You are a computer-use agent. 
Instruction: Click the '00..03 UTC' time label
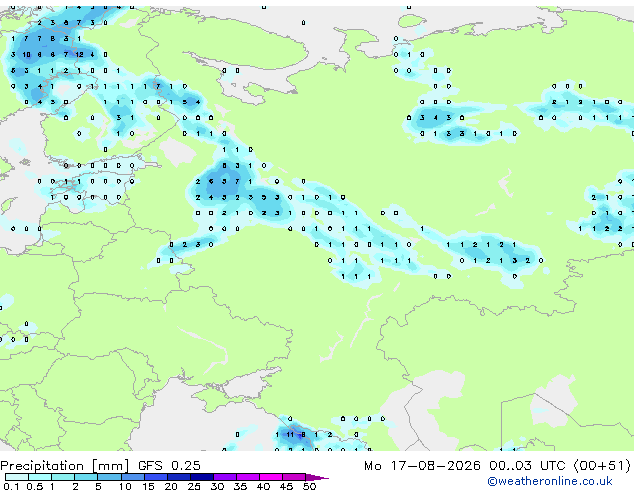[x=527, y=466]
